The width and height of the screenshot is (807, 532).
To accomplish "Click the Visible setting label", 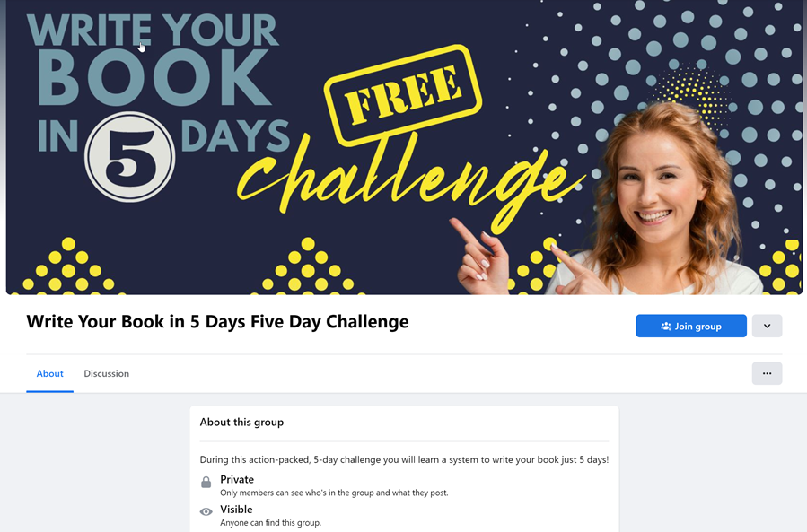I will [236, 510].
